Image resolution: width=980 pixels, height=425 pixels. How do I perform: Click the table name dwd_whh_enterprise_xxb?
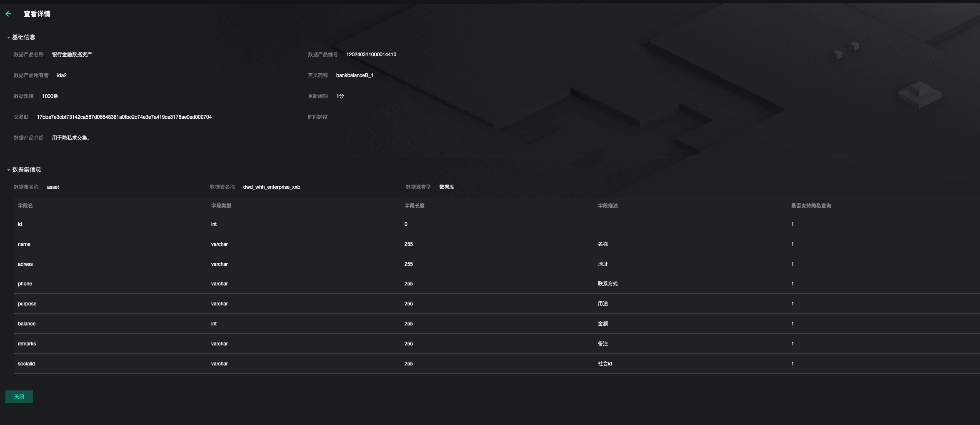click(272, 187)
